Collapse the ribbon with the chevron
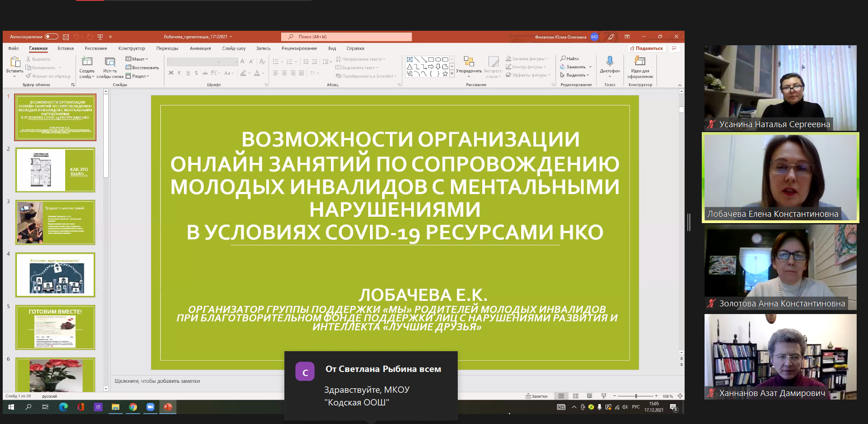The image size is (868, 424). pos(680,85)
